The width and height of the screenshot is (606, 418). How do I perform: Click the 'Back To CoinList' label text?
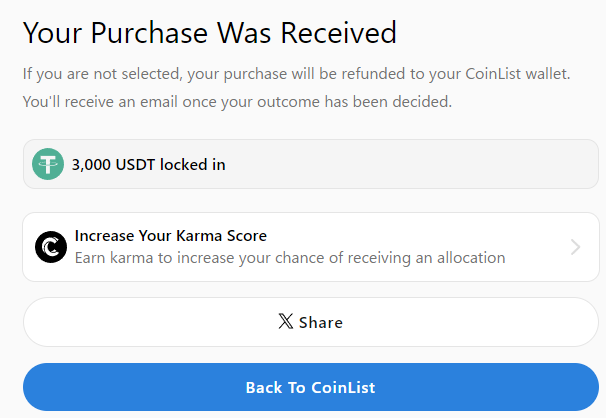click(x=311, y=387)
